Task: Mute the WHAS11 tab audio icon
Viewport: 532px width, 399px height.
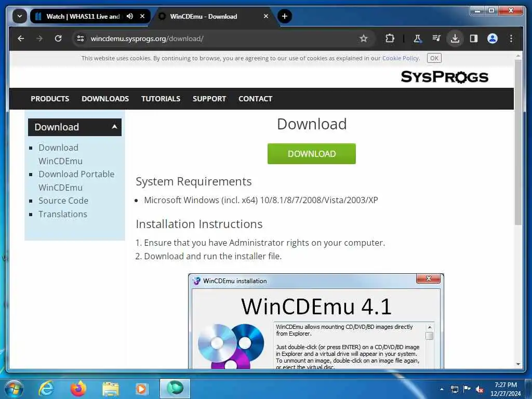Action: (x=129, y=16)
